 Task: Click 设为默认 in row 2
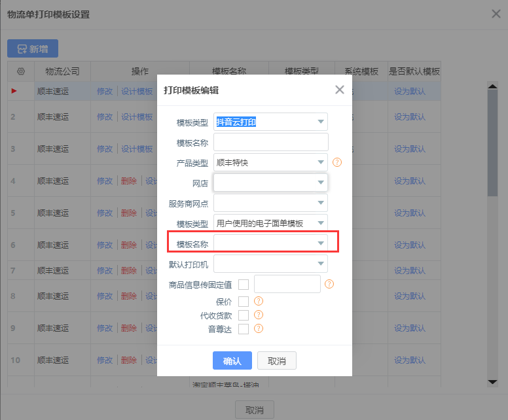coord(410,116)
